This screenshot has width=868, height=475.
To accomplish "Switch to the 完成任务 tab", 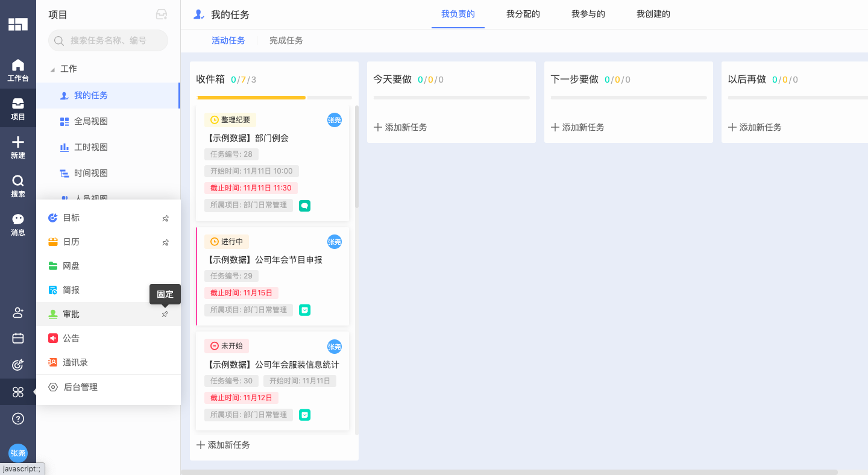I will (286, 40).
